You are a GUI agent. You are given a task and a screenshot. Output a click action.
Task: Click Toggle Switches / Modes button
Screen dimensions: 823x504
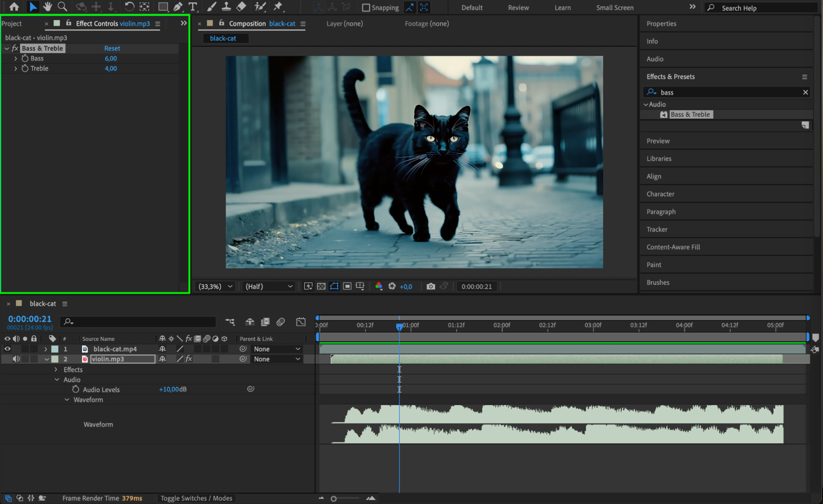196,498
